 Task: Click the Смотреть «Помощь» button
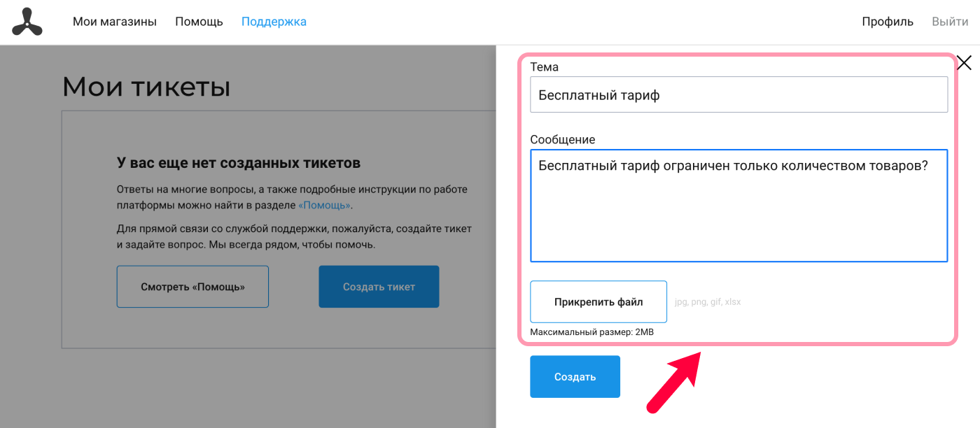click(x=192, y=287)
